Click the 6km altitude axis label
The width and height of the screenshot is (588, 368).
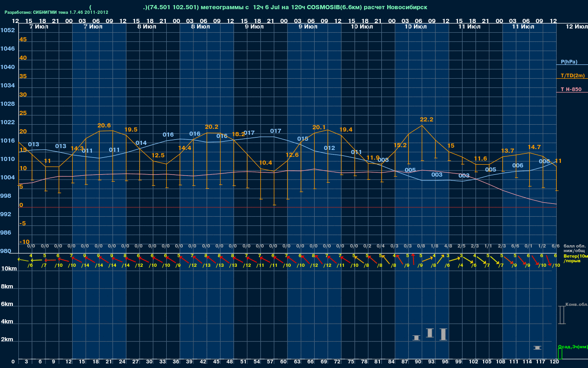click(7, 304)
